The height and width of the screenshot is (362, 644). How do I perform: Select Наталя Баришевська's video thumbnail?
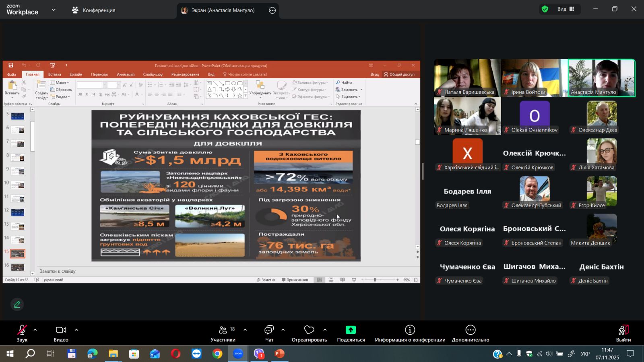(x=467, y=78)
